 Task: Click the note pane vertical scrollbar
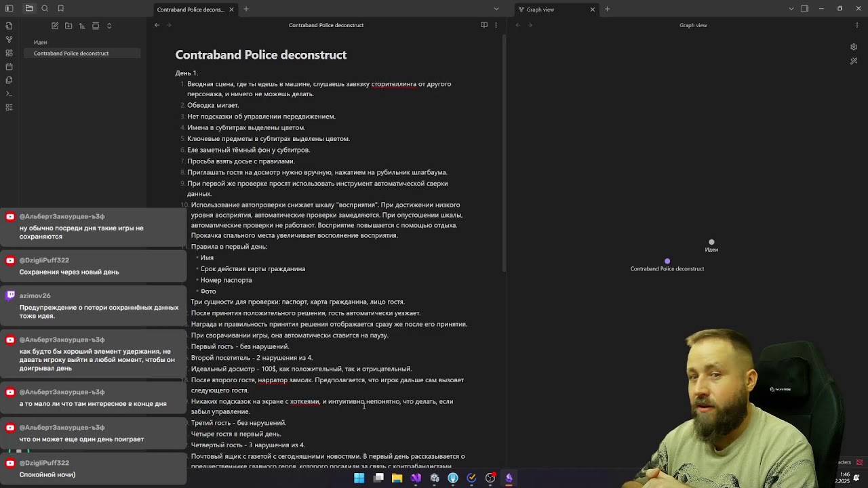click(504, 152)
